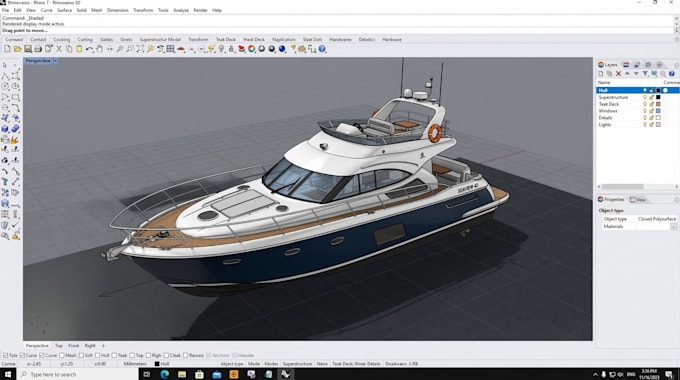Toggle visibility bulb of Superstructure layer
The width and height of the screenshot is (680, 380).
click(645, 97)
